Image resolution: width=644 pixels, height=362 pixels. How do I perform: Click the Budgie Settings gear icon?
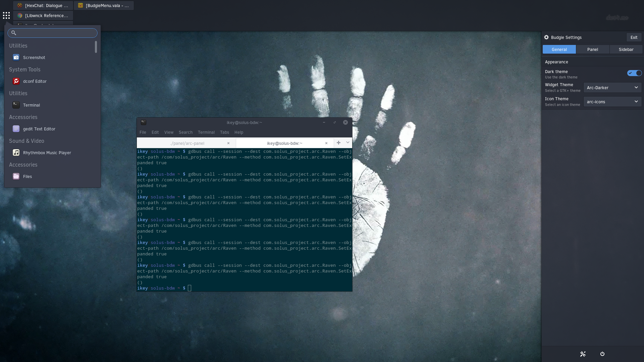(x=546, y=37)
